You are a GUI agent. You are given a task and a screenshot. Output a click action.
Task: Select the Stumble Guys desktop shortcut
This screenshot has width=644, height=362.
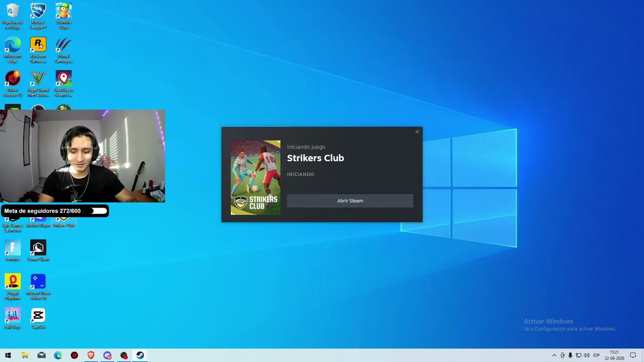(63, 16)
